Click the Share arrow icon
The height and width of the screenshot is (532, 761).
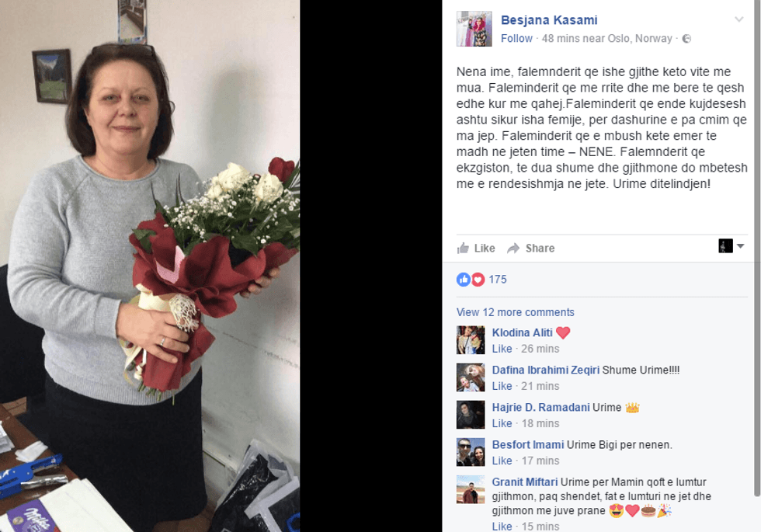click(x=513, y=249)
